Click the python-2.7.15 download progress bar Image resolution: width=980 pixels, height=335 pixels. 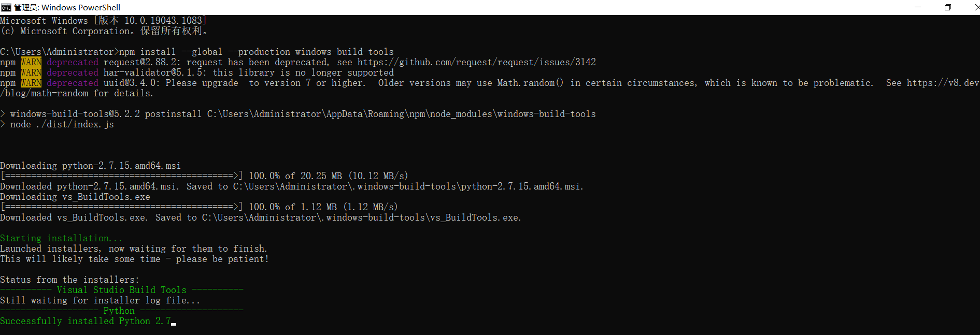(122, 176)
